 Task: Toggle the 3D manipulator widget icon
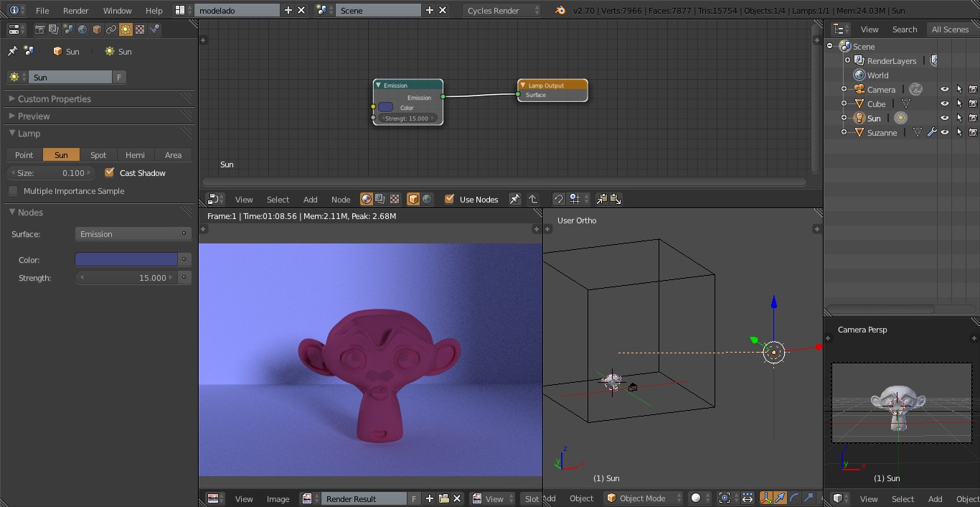765,498
